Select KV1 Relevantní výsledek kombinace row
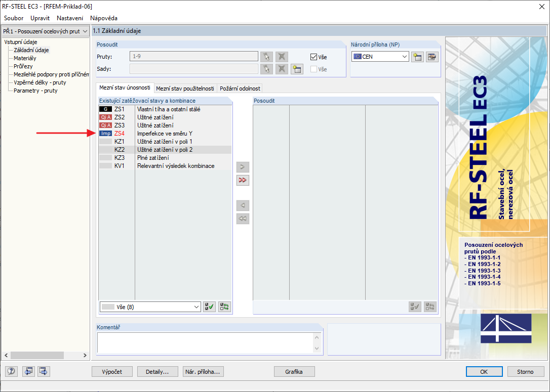The image size is (550, 392). click(165, 166)
